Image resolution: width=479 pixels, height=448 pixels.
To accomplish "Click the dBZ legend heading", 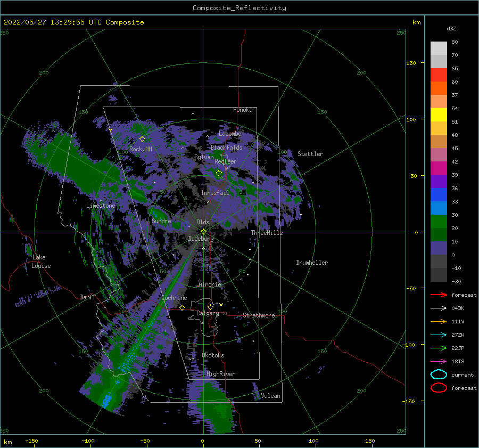I will tap(451, 28).
